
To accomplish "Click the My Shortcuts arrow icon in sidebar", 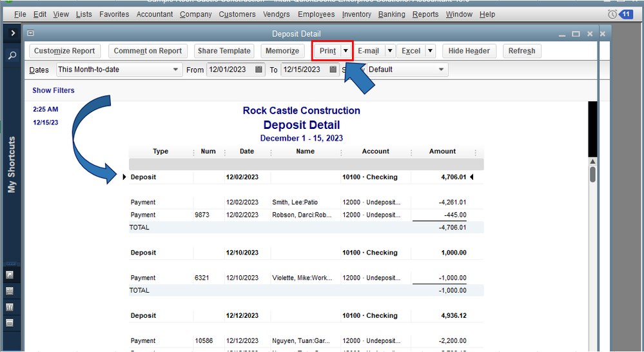I will pyautogui.click(x=10, y=275).
